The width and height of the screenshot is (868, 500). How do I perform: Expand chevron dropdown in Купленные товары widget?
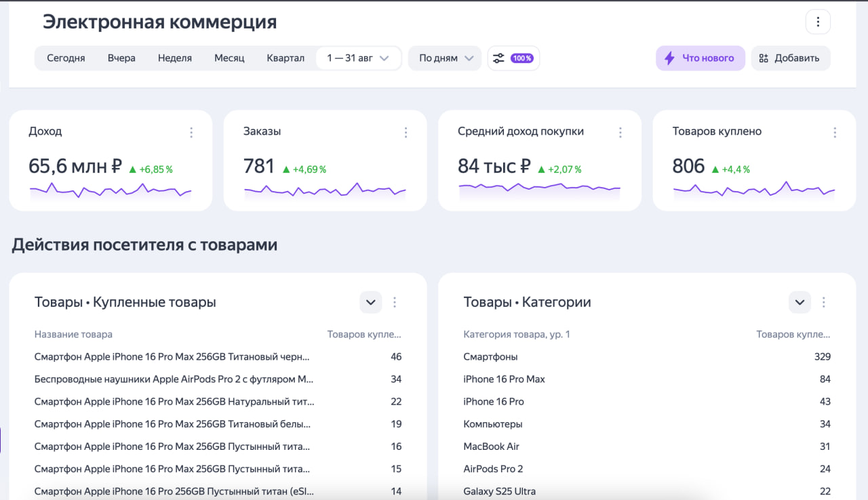coord(370,302)
